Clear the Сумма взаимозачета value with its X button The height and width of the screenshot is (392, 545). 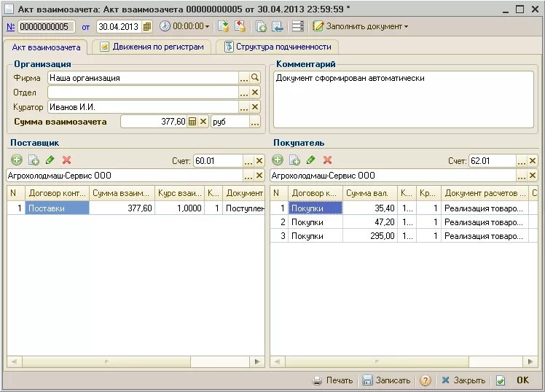pos(203,122)
